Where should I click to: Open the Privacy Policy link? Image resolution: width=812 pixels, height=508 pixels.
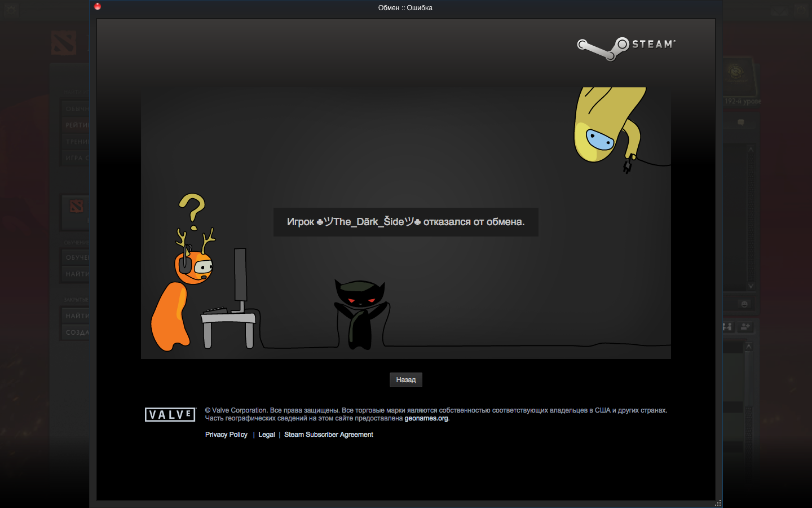[x=226, y=435]
